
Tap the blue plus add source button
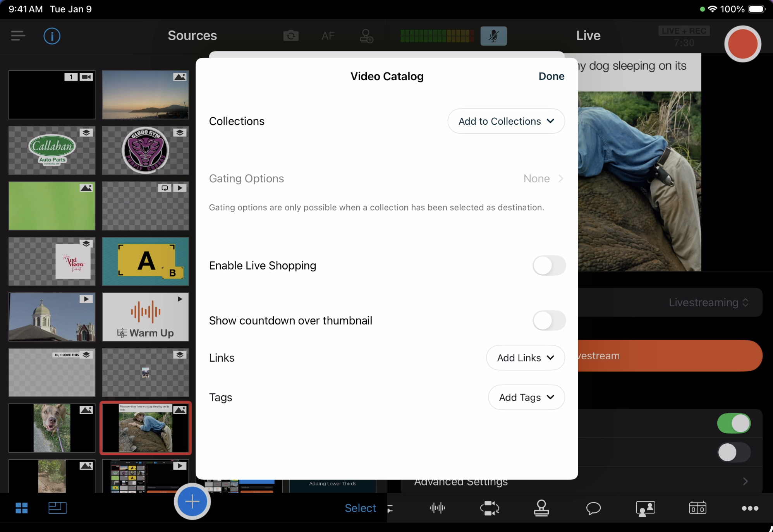click(192, 502)
